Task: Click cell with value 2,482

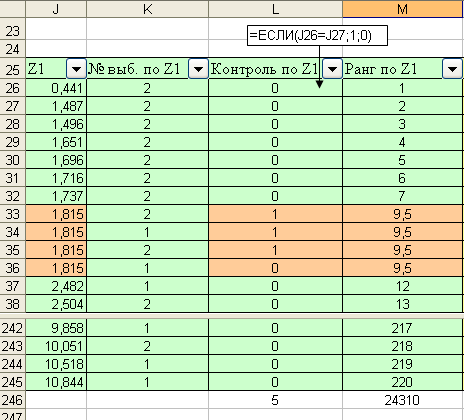Action: click(56, 286)
